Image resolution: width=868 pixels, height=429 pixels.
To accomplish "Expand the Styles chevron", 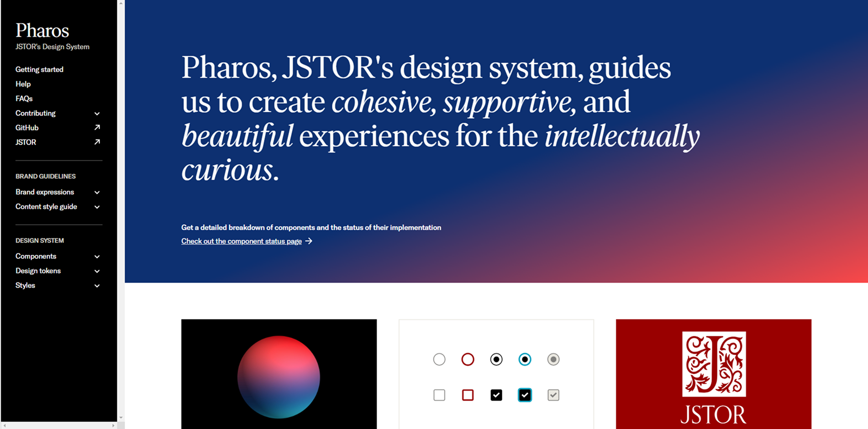I will 97,286.
